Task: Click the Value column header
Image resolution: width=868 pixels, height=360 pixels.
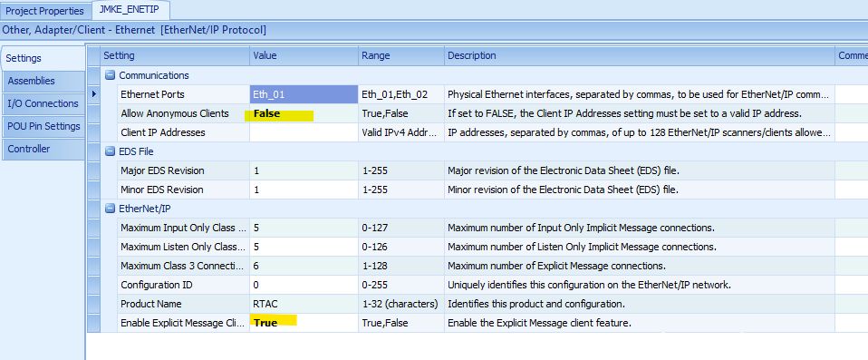Action: pyautogui.click(x=304, y=56)
